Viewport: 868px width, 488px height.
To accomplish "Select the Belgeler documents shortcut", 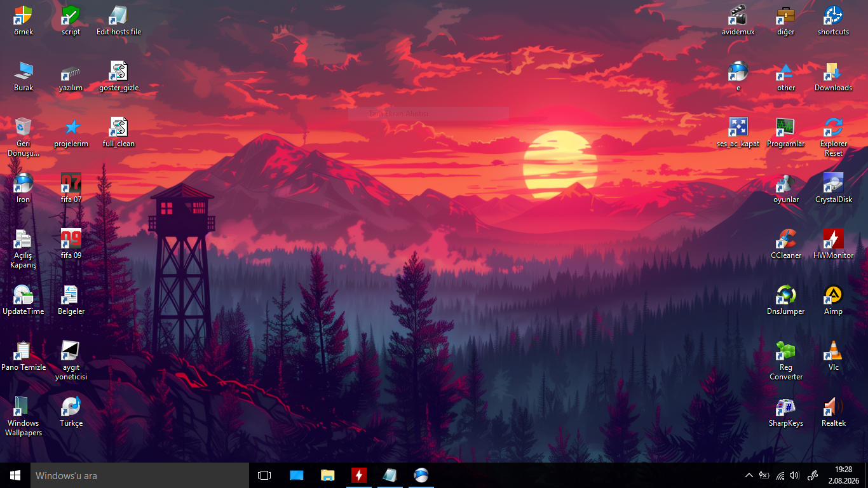I will pos(71,300).
